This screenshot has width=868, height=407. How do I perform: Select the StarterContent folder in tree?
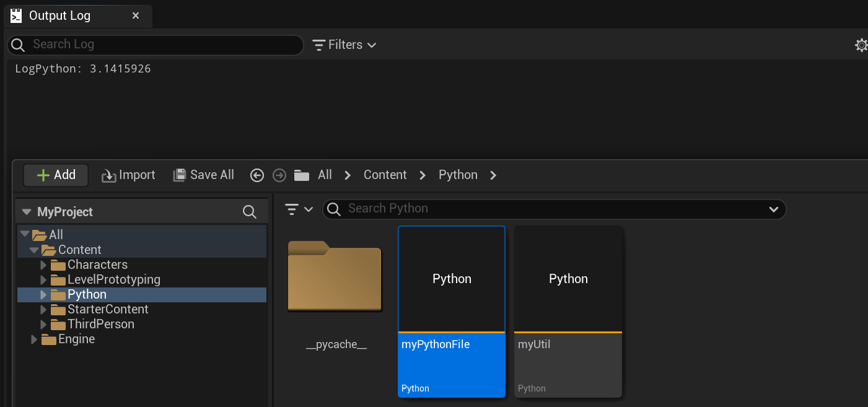[108, 309]
